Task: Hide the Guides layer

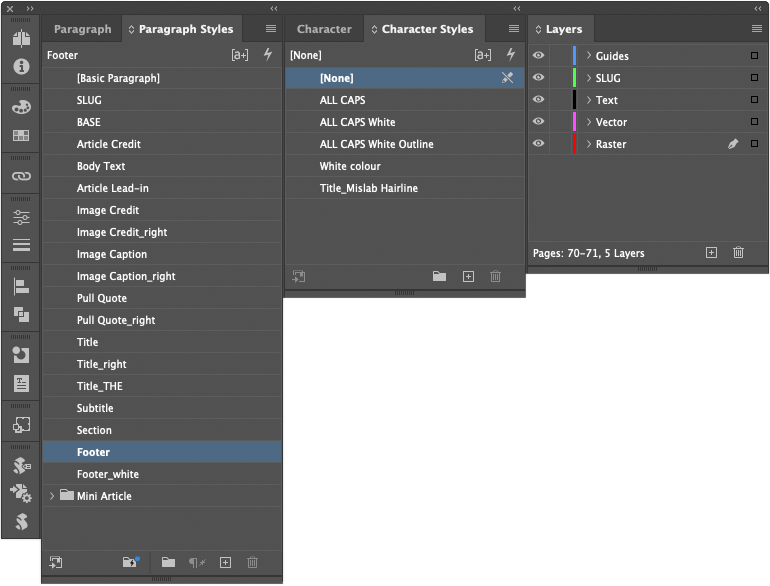Action: click(539, 56)
